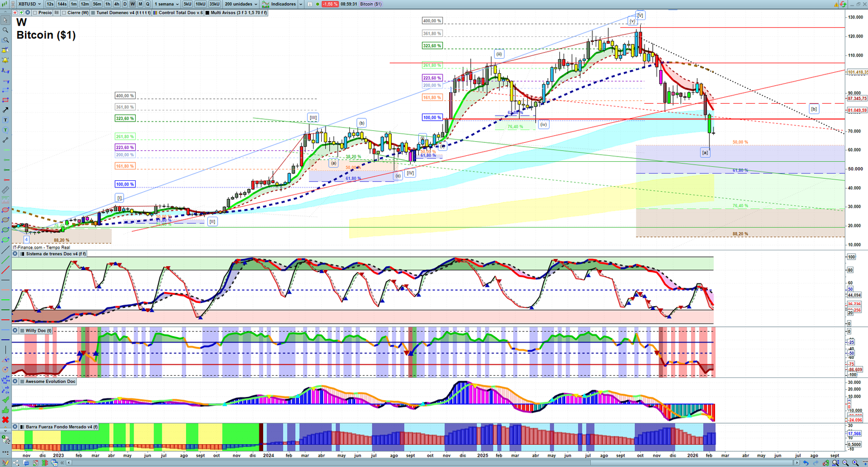The width and height of the screenshot is (868, 467).
Task: Click the scrollbar's left arrow
Action: 69,463
